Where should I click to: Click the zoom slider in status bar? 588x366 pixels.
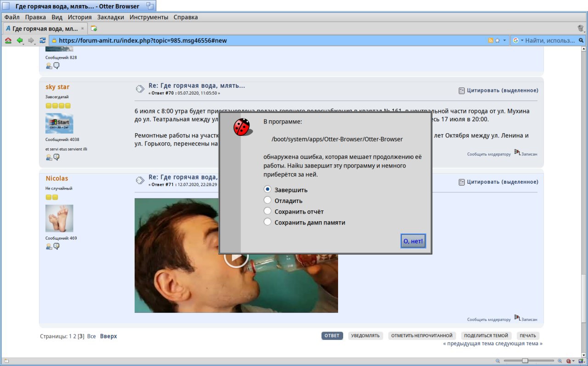[x=529, y=361]
